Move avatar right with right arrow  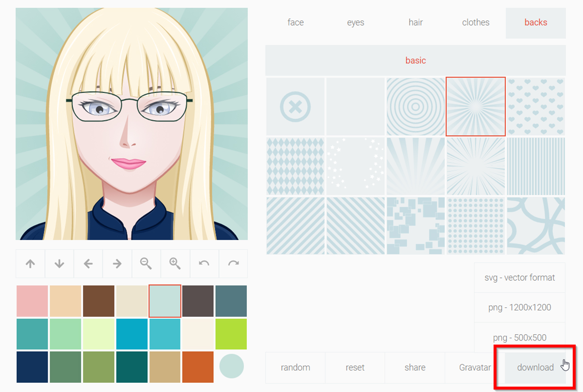pyautogui.click(x=117, y=264)
